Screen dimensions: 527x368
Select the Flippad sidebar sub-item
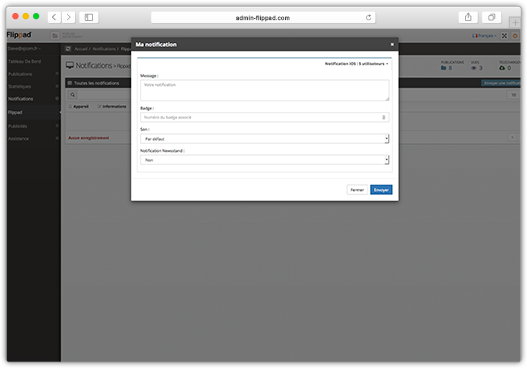(x=15, y=112)
